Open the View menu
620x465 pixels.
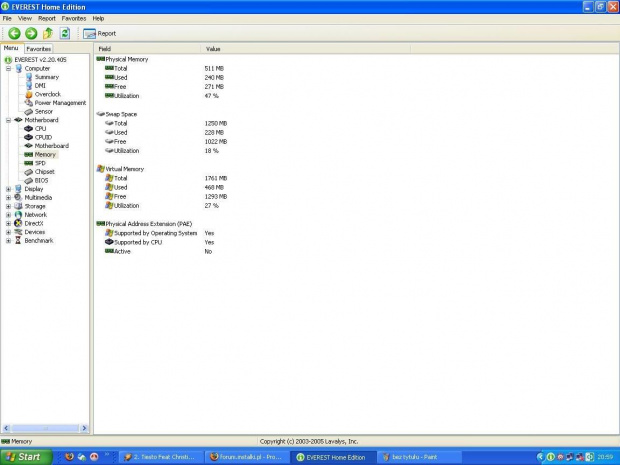click(25, 18)
